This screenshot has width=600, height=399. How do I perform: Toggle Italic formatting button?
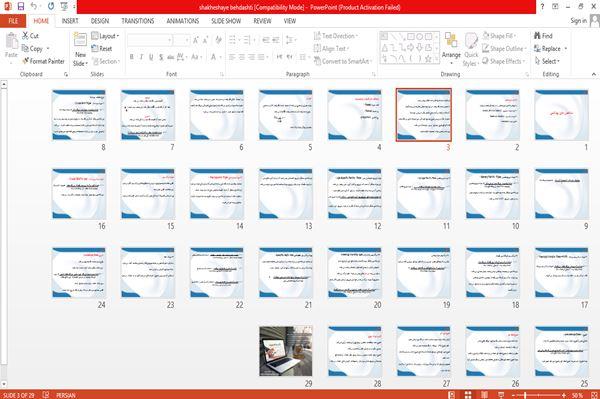pyautogui.click(x=141, y=57)
